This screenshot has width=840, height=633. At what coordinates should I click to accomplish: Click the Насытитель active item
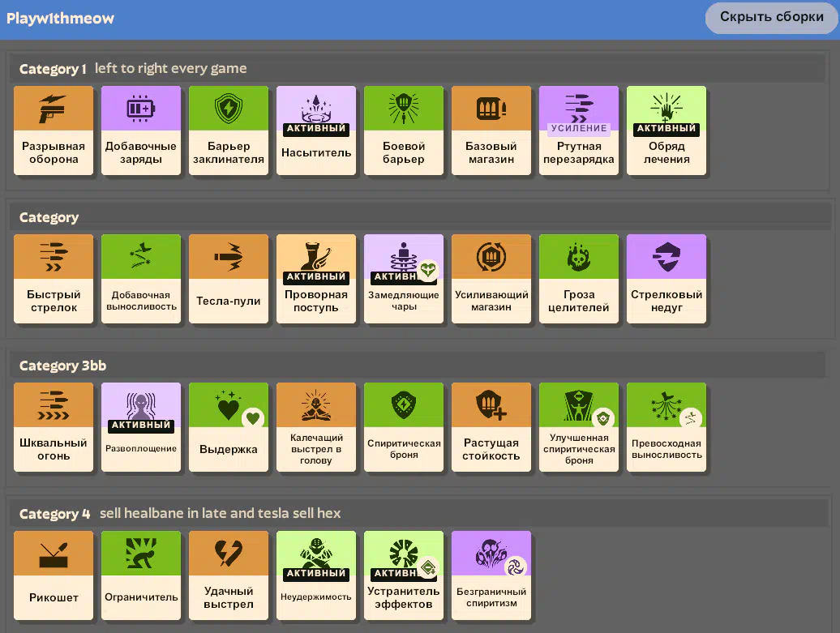(316, 130)
